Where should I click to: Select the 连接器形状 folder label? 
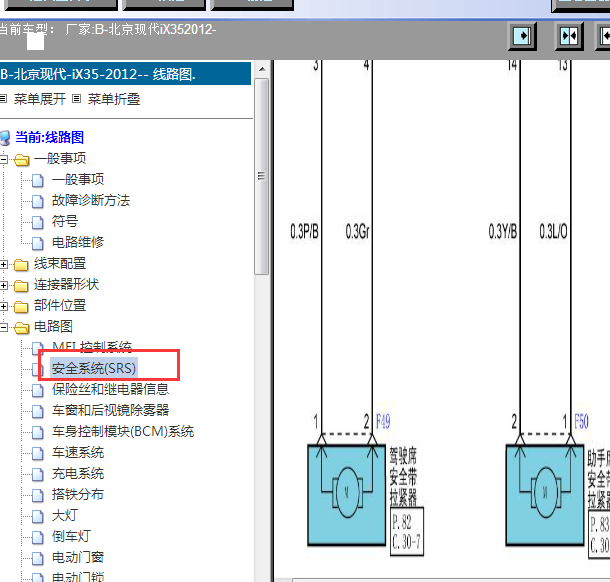(66, 284)
